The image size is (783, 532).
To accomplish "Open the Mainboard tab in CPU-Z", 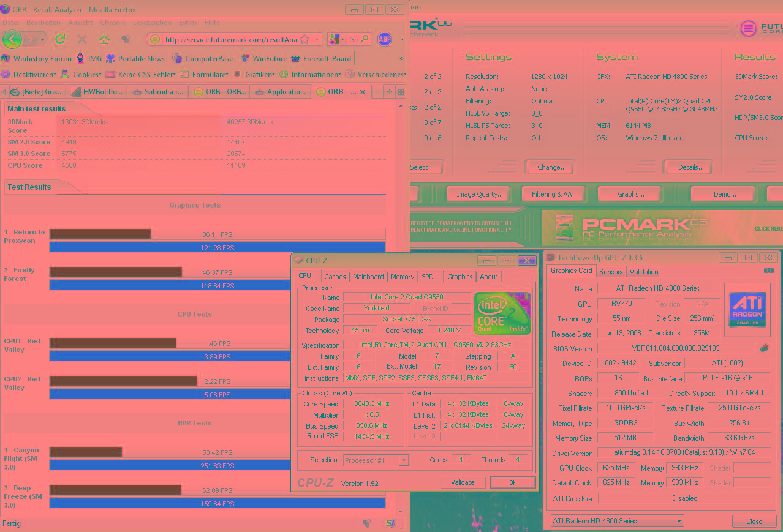I will [368, 277].
